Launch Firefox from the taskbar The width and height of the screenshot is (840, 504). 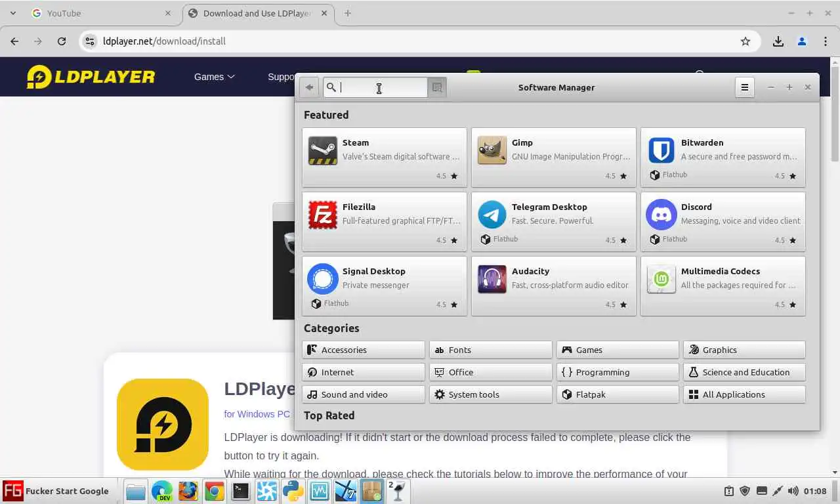pos(188,491)
